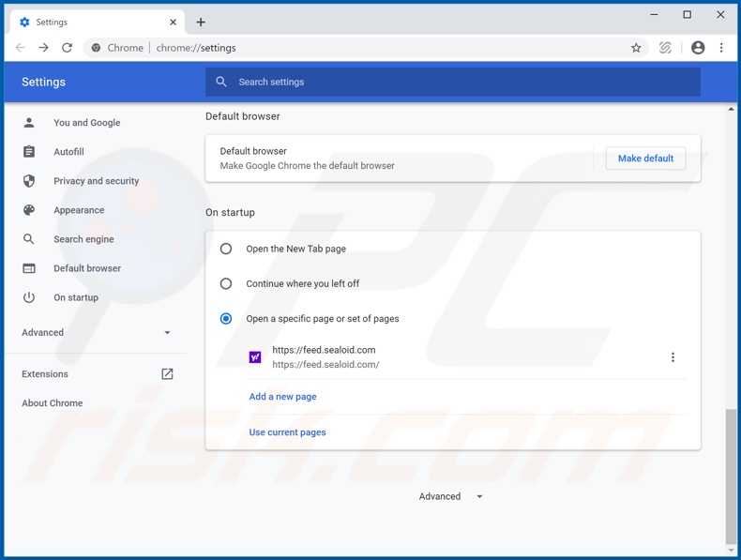Click the Appearance palette icon
The width and height of the screenshot is (741, 560).
(x=29, y=210)
